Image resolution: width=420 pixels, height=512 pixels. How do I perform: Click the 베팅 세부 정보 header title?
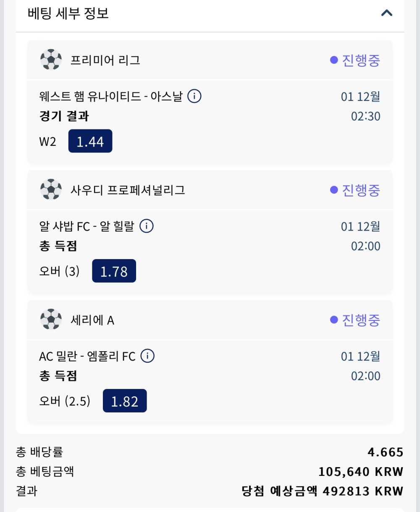(x=68, y=13)
